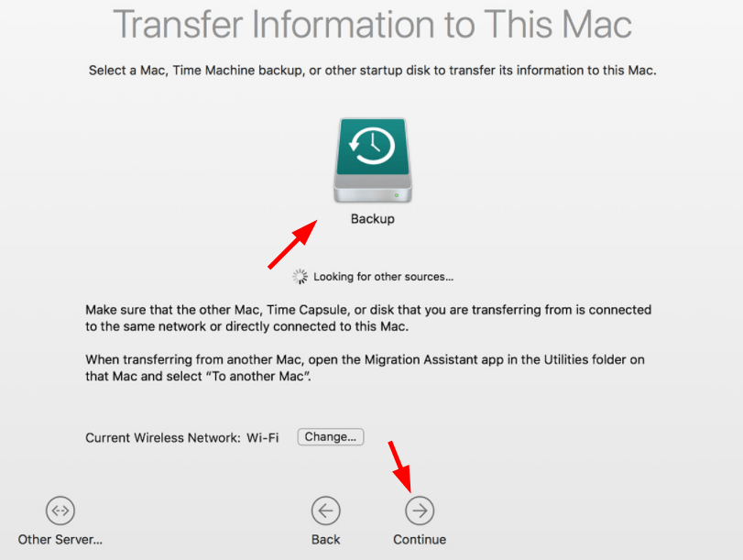
Task: Select the "Backup" name label under the drive
Action: pos(373,219)
